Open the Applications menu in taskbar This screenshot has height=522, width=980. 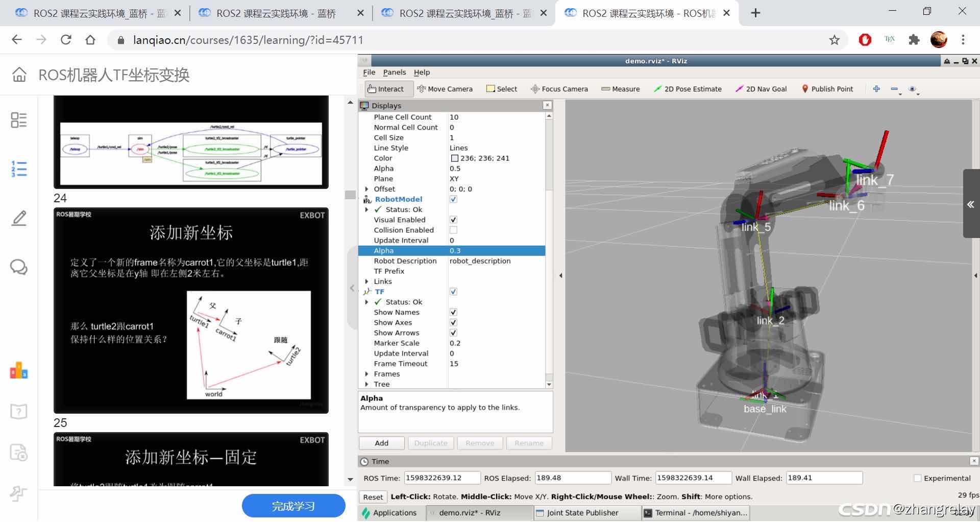point(389,512)
